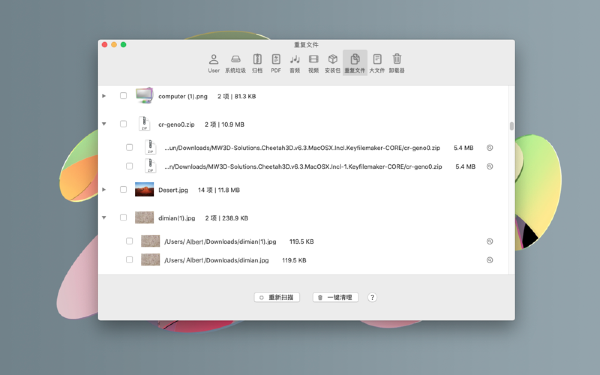Open the 系统垃圾 system junk category

(235, 63)
